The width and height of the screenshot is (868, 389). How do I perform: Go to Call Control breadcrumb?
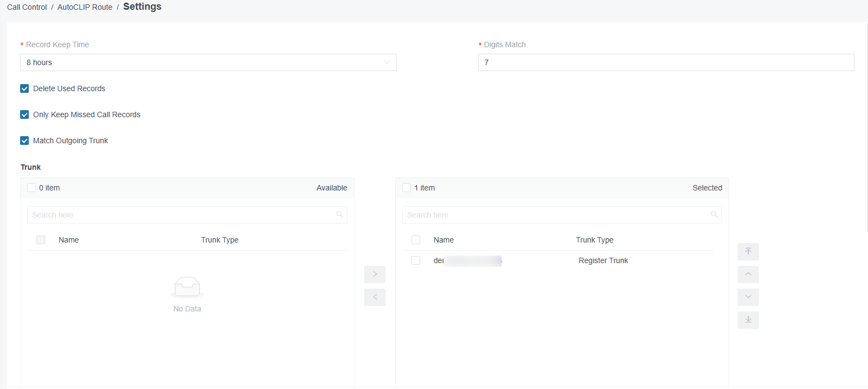coord(27,7)
